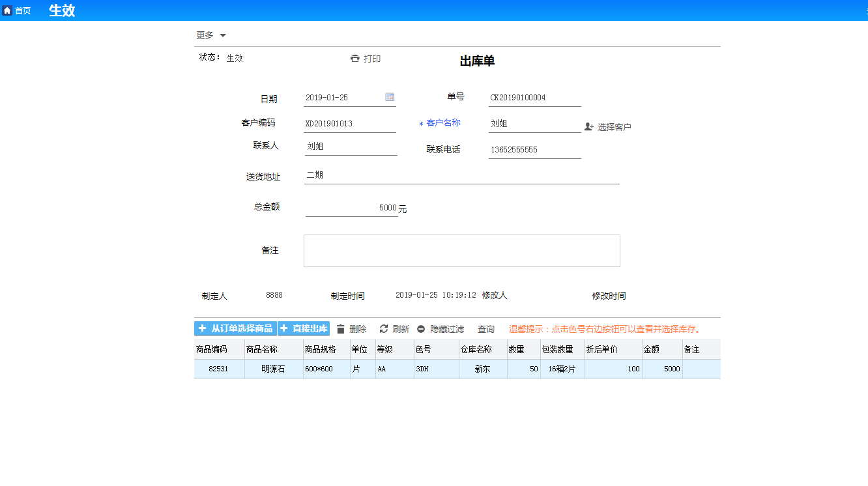This screenshot has width=868, height=486.
Task: Click the 生效 title in the header bar
Action: [62, 10]
